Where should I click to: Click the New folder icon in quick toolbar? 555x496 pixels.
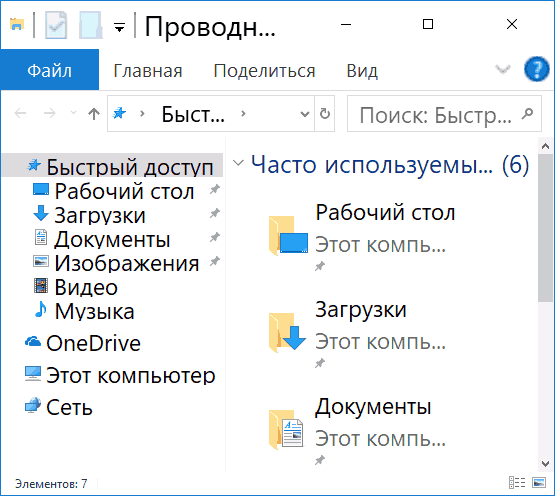pyautogui.click(x=91, y=25)
